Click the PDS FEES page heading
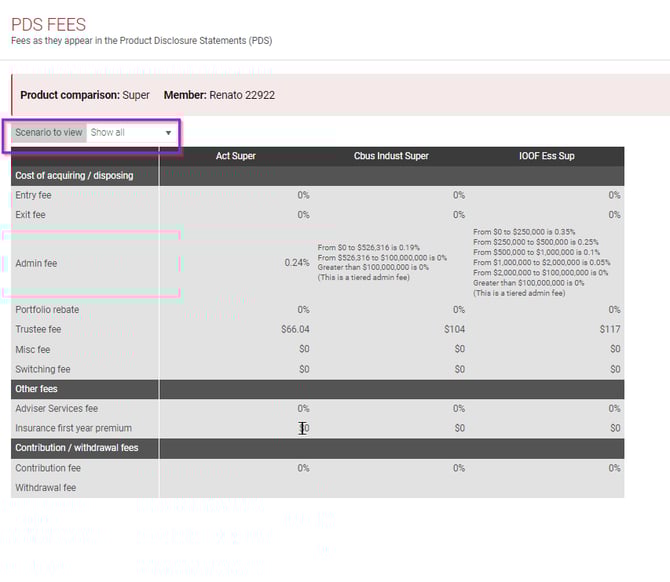 (48, 25)
